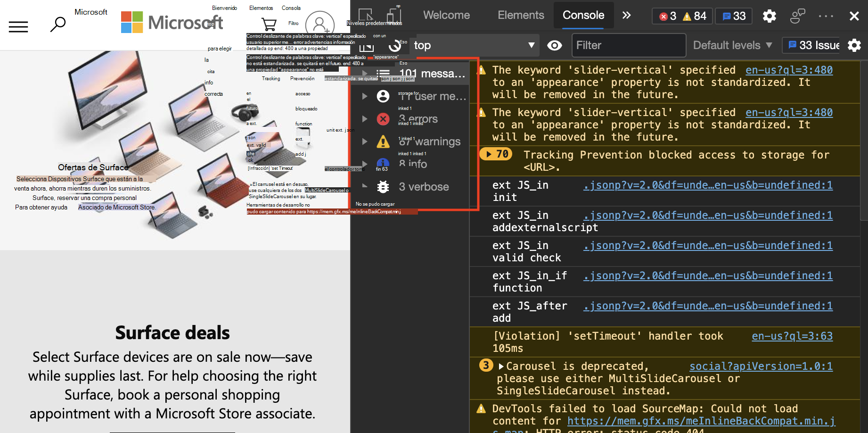The width and height of the screenshot is (868, 433).
Task: Click the Surface devices hero image
Action: (x=174, y=151)
